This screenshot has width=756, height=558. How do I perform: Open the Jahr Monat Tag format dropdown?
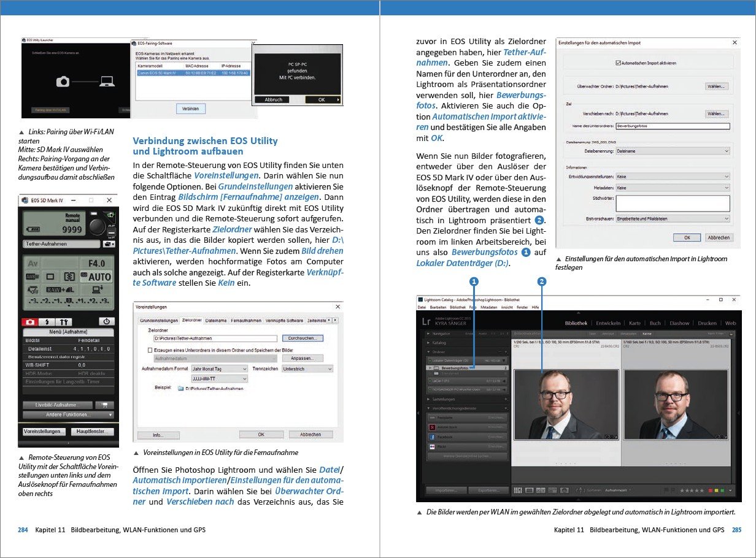pos(220,369)
